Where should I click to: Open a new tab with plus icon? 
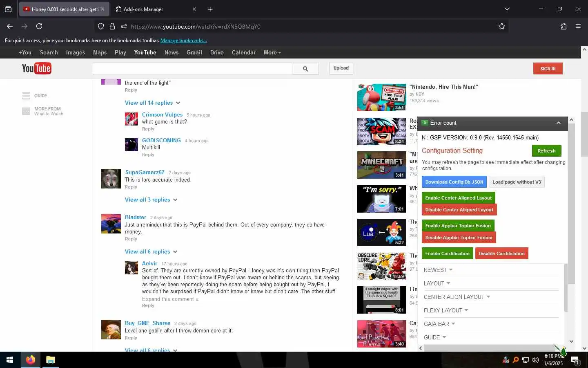210,9
